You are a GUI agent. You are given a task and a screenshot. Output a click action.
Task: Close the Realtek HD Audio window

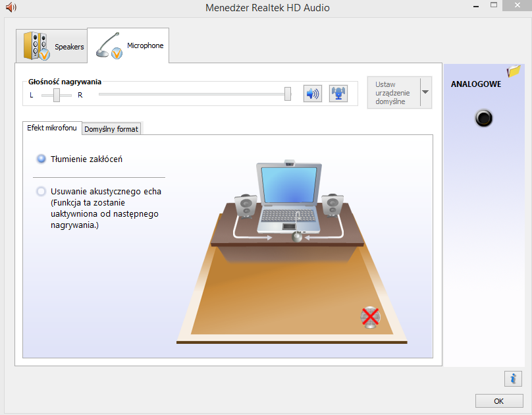point(517,5)
